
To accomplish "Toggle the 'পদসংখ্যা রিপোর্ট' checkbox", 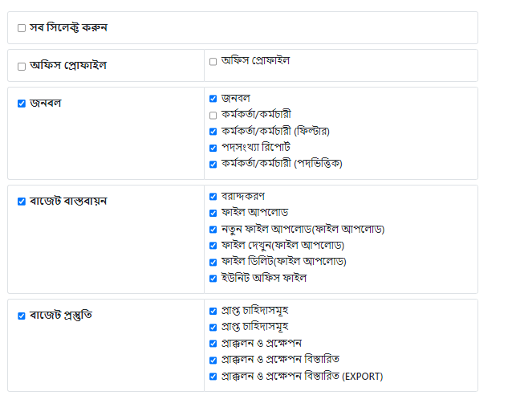I will 213,148.
